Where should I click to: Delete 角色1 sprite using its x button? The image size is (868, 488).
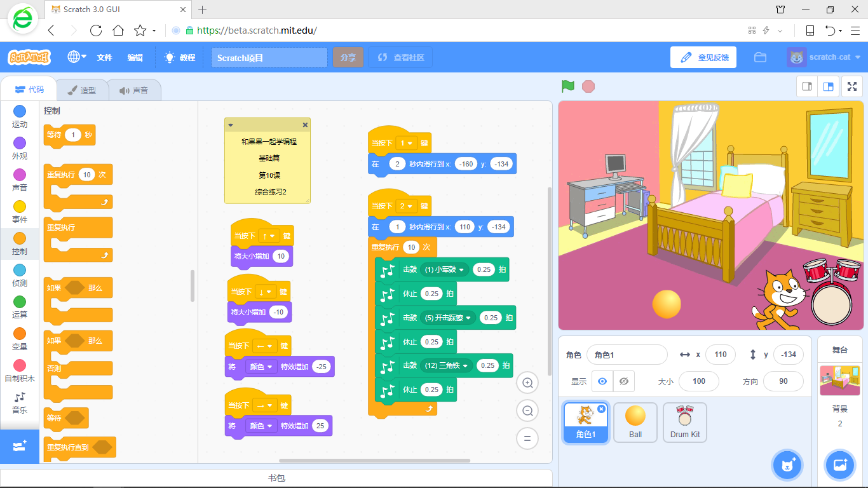pyautogui.click(x=601, y=409)
